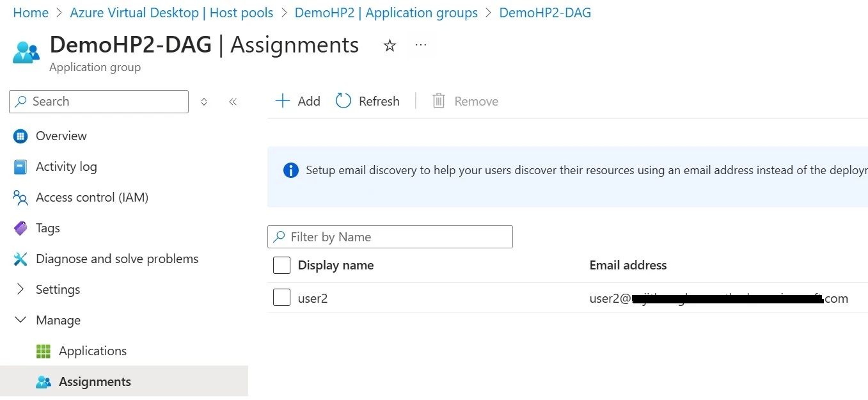
Task: Collapse the sidebar with double chevron
Action: [x=233, y=101]
